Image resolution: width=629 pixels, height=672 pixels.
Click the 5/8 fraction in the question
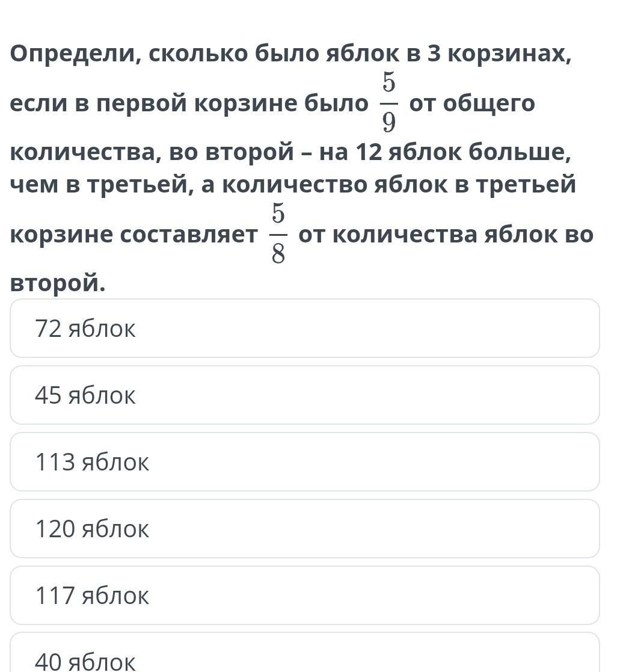pyautogui.click(x=278, y=234)
